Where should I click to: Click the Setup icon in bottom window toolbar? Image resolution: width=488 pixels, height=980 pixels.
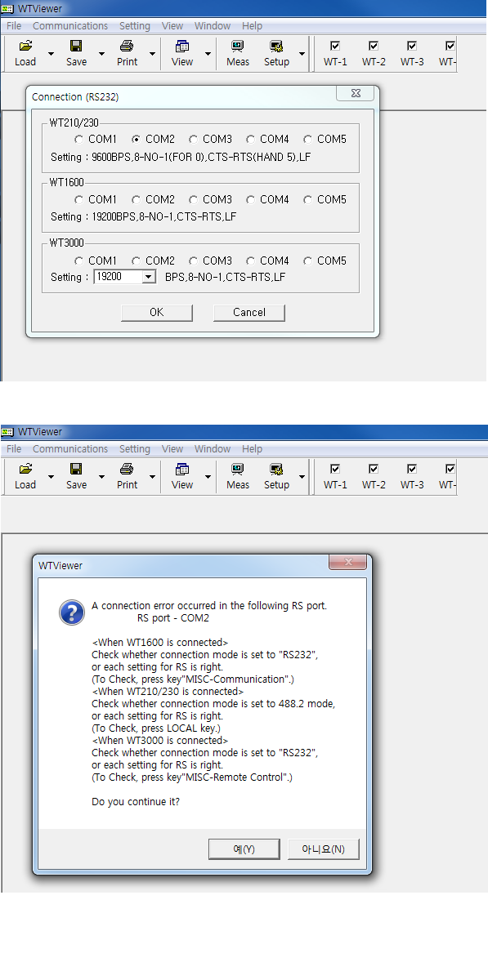point(276,476)
